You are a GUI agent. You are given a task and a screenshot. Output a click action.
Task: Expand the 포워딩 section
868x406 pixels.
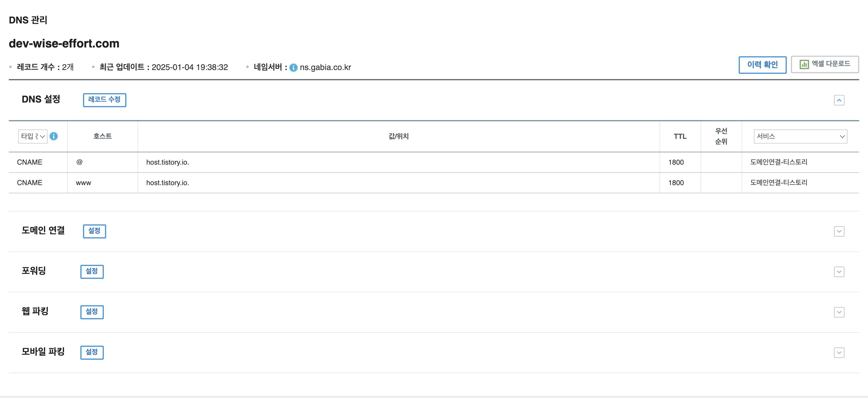pos(839,272)
